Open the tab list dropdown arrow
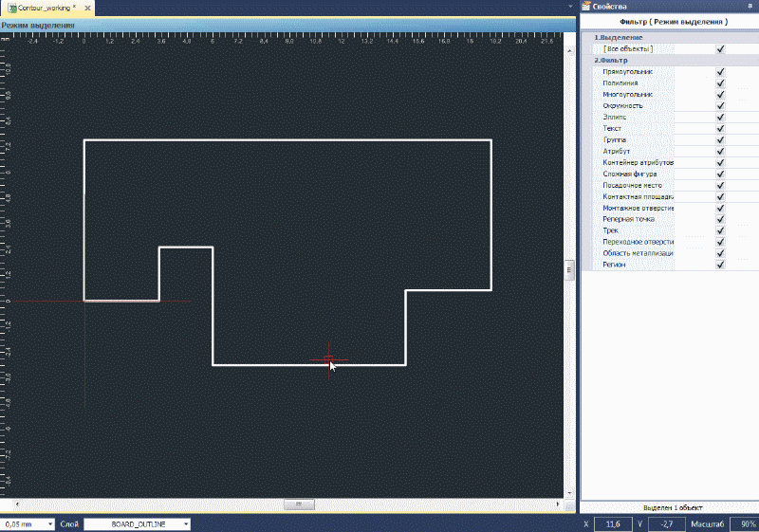 pos(571,7)
